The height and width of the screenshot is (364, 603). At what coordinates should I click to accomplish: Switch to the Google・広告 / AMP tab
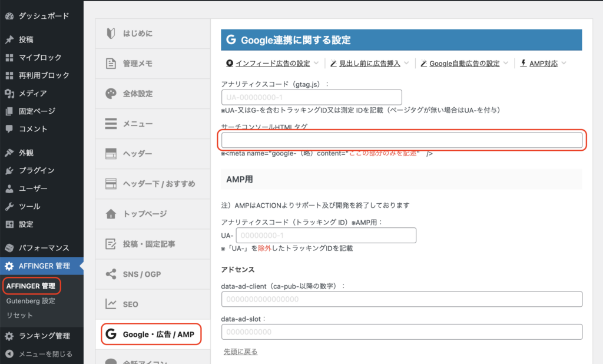[x=153, y=334]
